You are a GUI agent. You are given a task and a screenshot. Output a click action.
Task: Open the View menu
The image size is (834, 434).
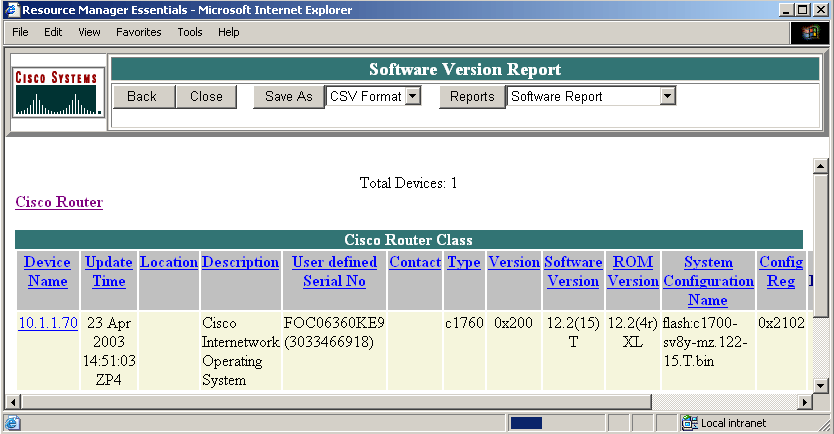click(x=89, y=32)
